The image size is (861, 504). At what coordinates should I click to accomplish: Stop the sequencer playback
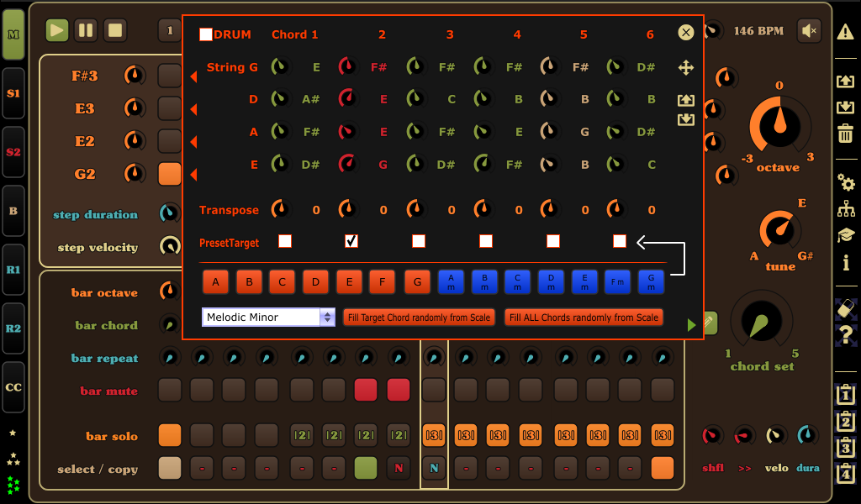115,30
